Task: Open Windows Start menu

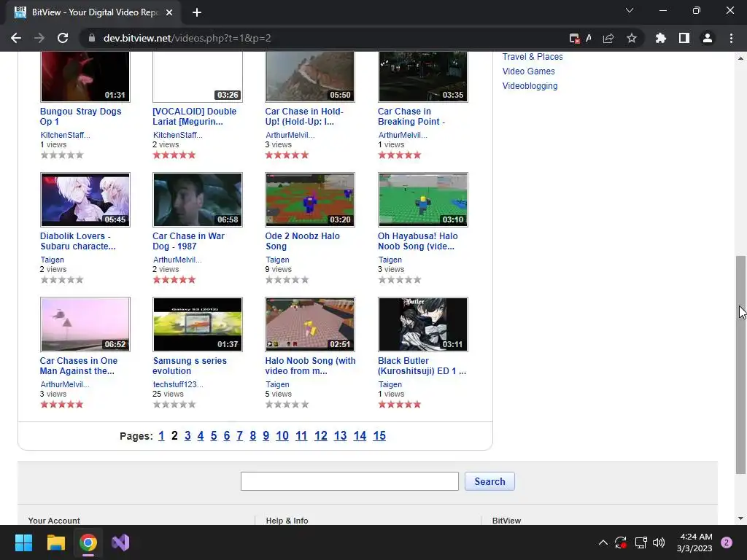Action: [x=23, y=542]
